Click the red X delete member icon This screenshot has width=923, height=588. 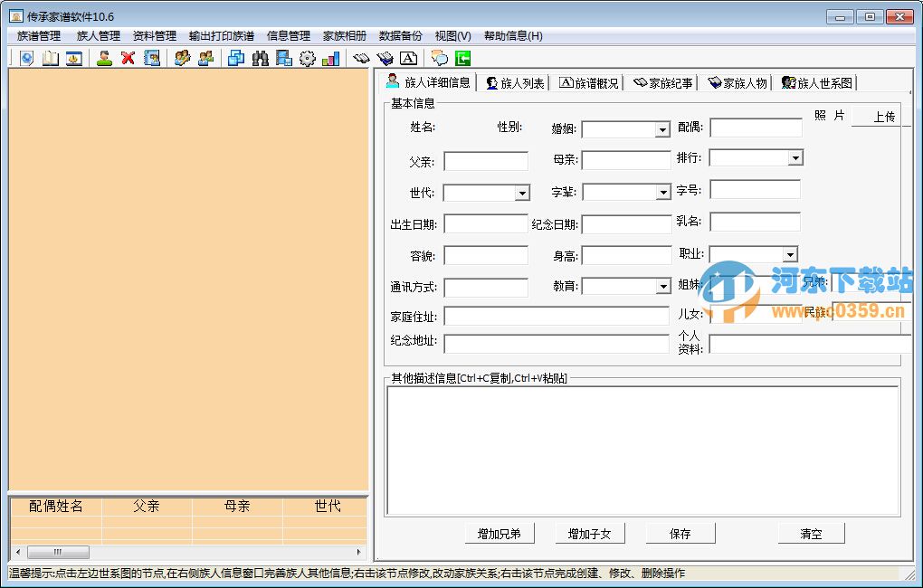[129, 58]
